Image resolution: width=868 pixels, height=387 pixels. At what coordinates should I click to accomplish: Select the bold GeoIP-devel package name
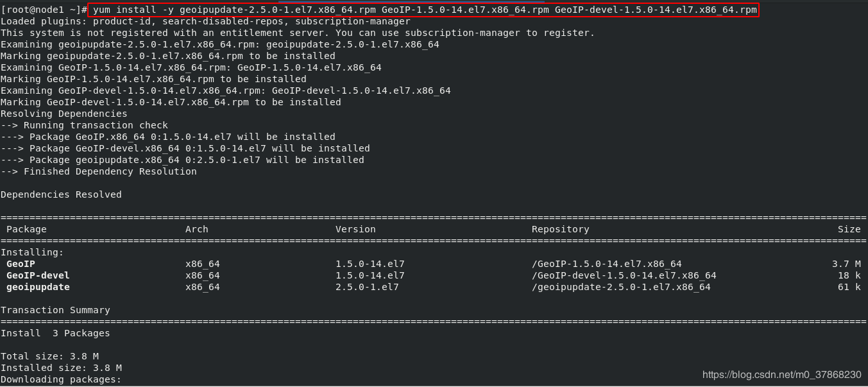tap(38, 275)
